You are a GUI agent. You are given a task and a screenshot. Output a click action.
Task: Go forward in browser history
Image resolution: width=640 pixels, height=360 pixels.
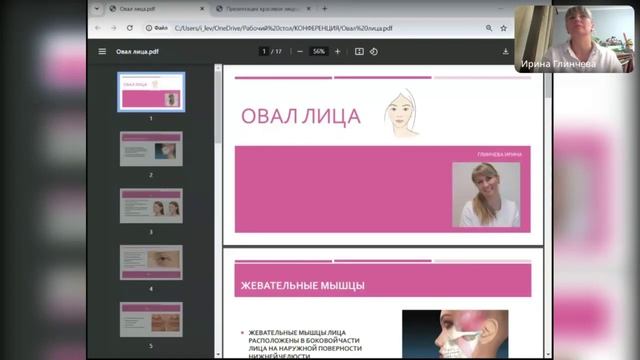[x=114, y=28]
